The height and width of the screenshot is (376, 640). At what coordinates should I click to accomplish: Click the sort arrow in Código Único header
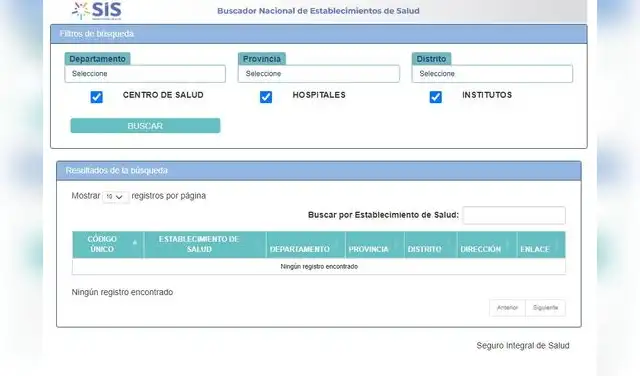135,243
